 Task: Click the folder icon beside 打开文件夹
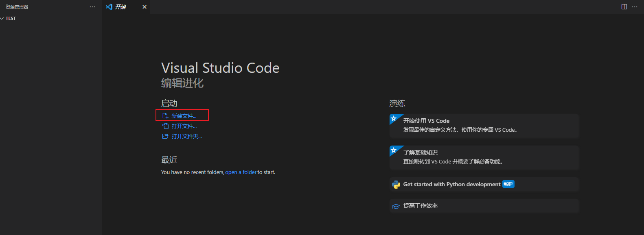165,136
